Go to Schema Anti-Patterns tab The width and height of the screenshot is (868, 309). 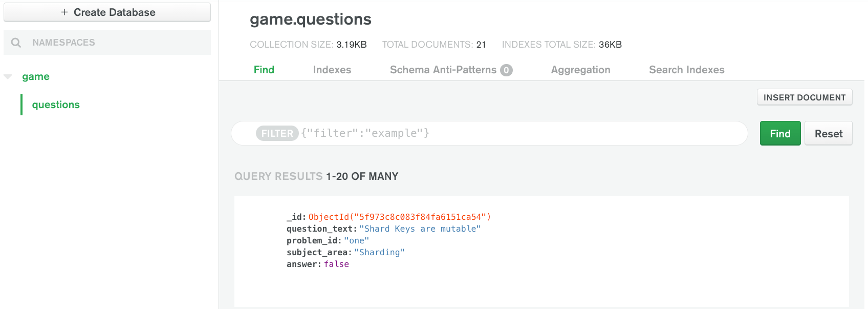pos(443,70)
